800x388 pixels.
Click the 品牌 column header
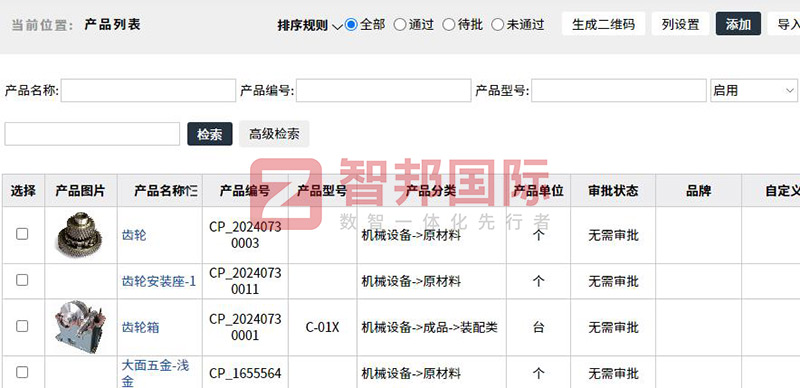[698, 191]
